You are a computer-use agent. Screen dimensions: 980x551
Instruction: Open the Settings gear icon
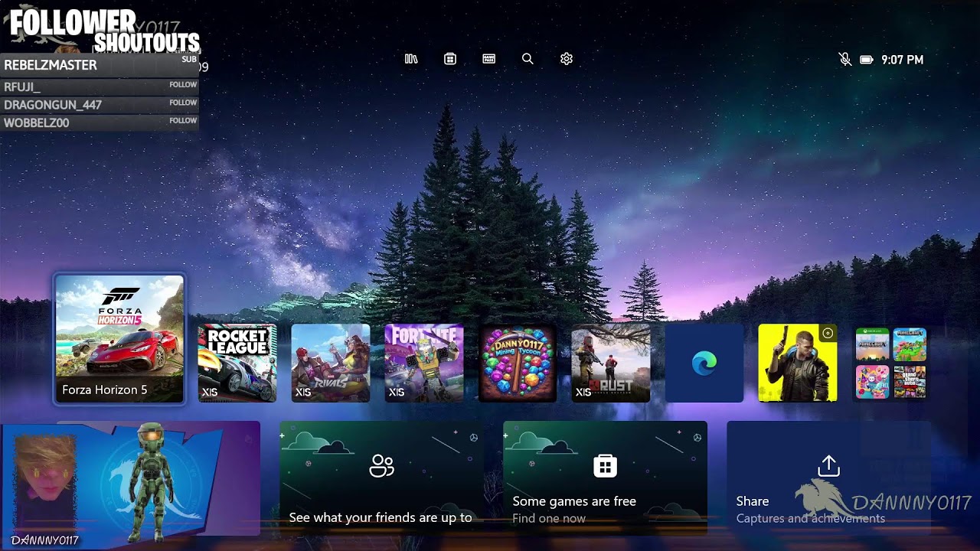point(567,59)
